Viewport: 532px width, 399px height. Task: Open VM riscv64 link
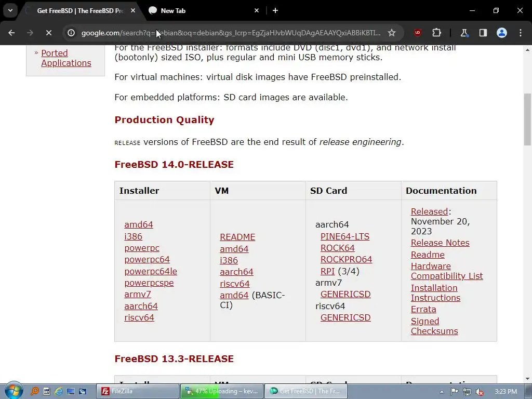pos(235,283)
